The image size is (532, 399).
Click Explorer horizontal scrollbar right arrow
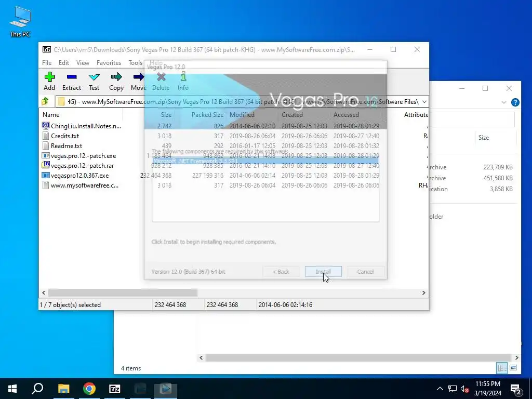[x=516, y=357]
